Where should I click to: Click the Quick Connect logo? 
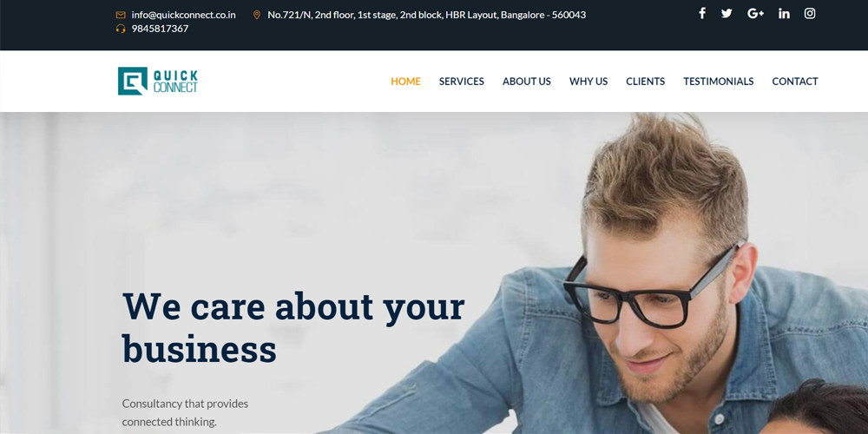click(x=158, y=82)
